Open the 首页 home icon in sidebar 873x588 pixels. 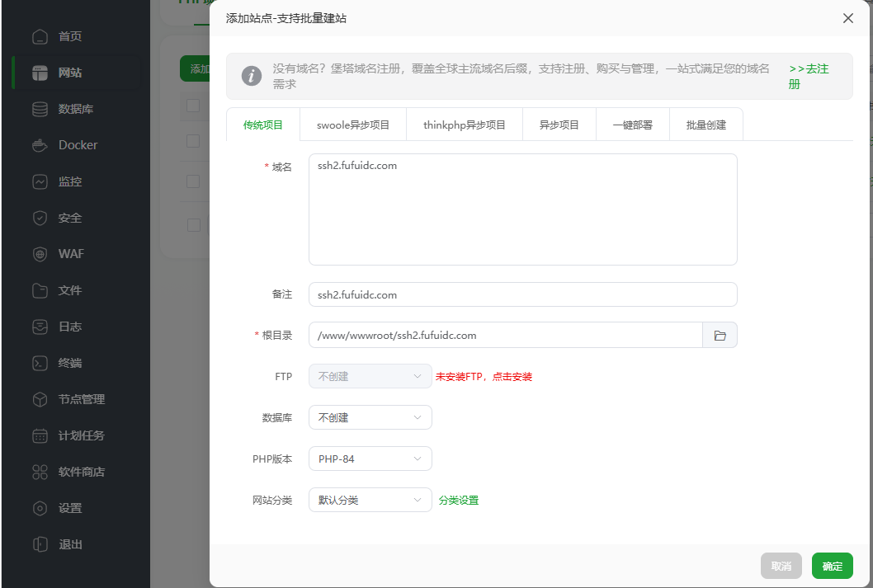pos(40,37)
